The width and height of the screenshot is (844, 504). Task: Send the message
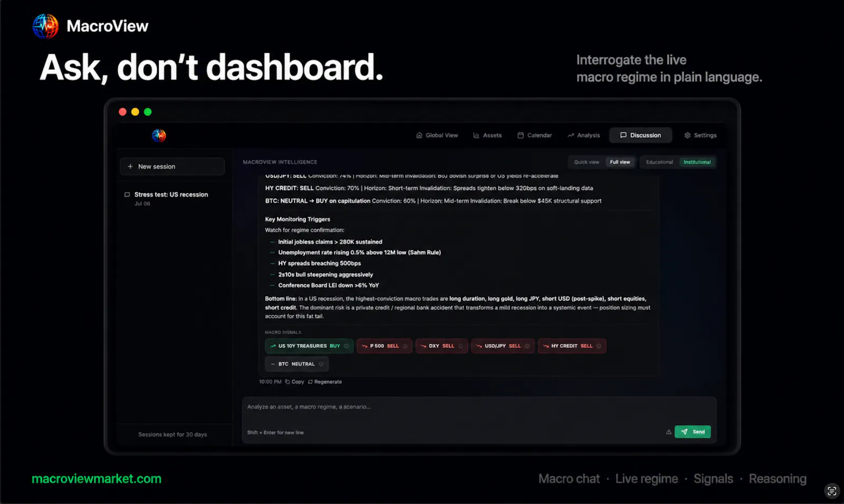pos(693,432)
